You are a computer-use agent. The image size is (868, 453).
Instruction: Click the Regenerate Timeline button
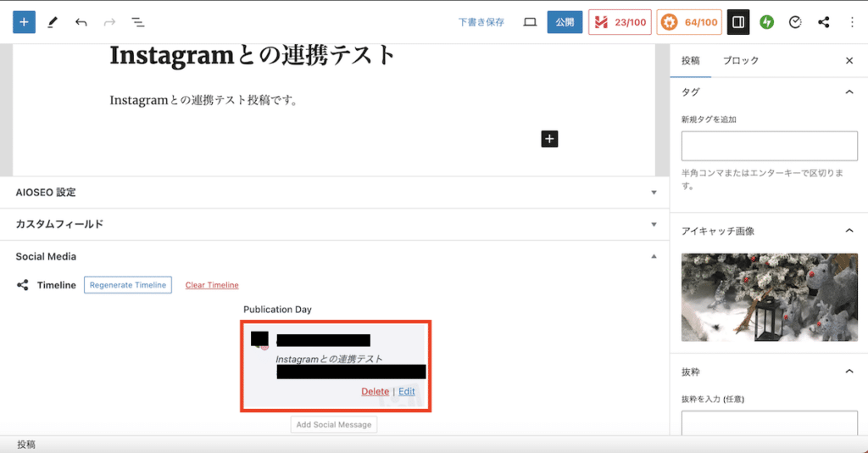128,285
